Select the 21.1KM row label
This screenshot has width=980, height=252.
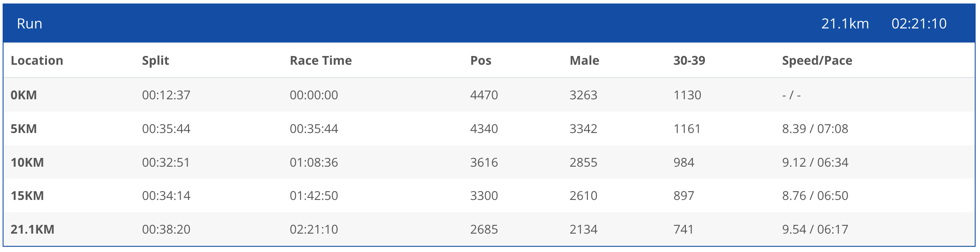[x=32, y=229]
